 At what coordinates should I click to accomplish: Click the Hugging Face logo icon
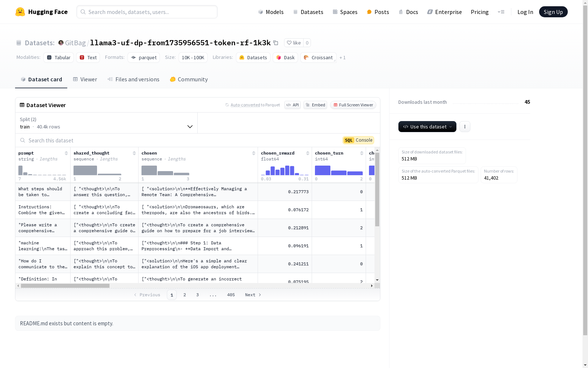point(20,12)
